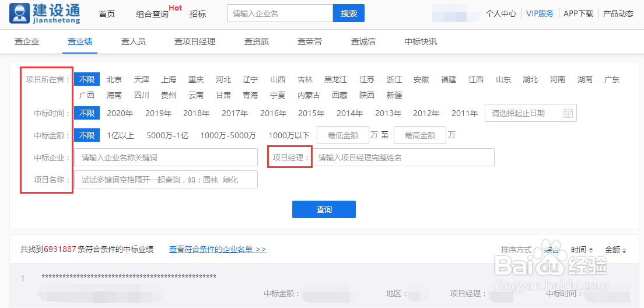Select 2013年 bid time filter

click(x=388, y=113)
